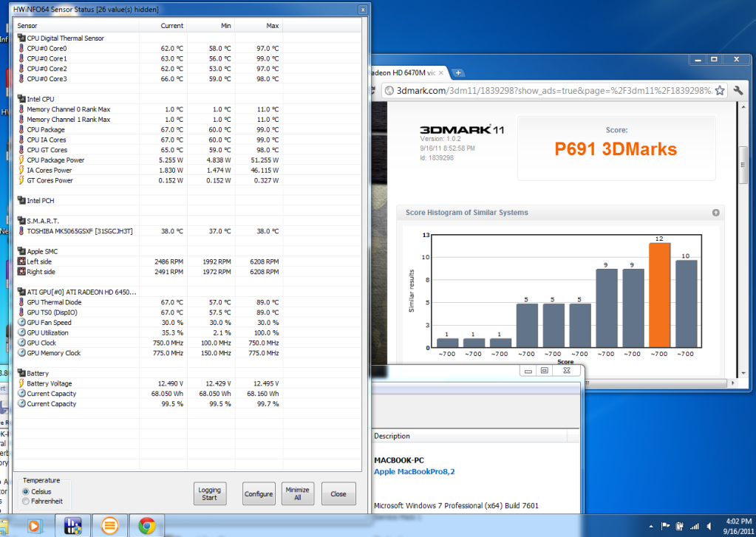This screenshot has height=537, width=756.
Task: Click the fan icon of Right side
Action: [21, 271]
